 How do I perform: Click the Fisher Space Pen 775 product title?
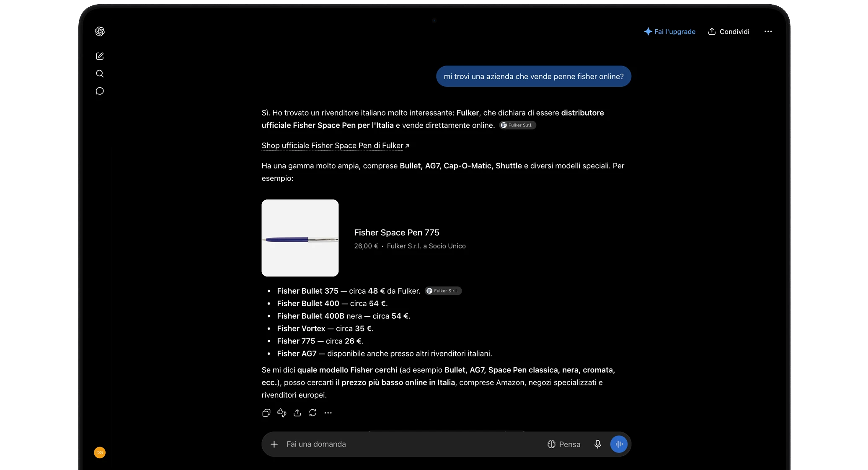[397, 232]
